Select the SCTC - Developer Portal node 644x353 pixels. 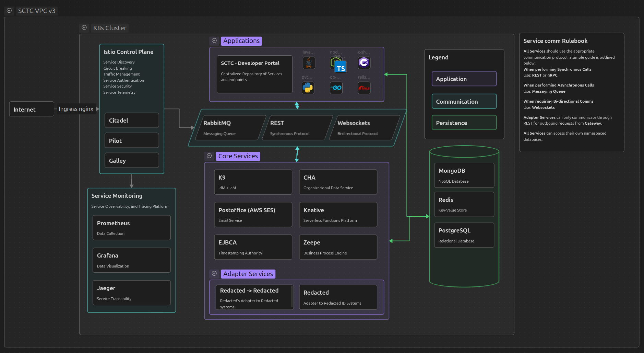pos(254,75)
